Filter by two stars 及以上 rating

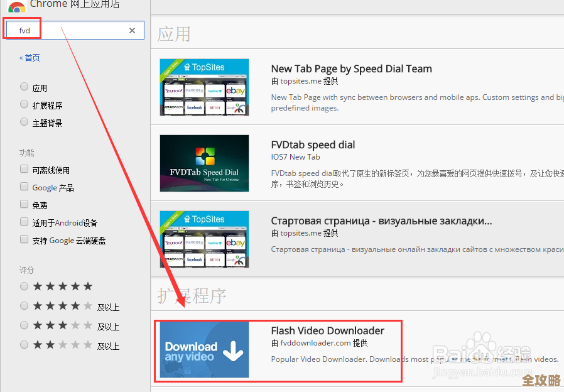[x=24, y=345]
